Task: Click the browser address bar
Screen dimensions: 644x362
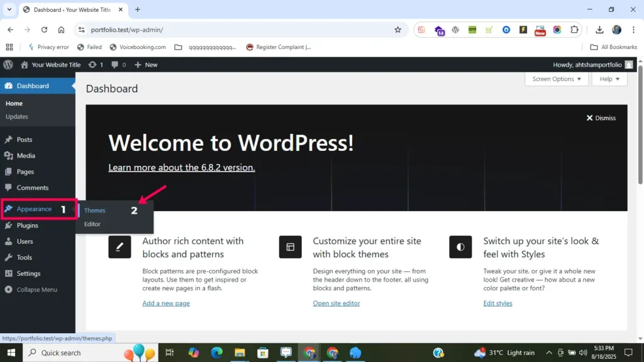Action: [x=239, y=30]
